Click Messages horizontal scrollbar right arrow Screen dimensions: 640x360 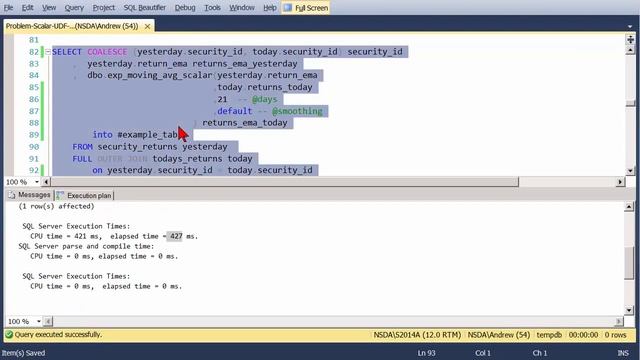click(619, 321)
